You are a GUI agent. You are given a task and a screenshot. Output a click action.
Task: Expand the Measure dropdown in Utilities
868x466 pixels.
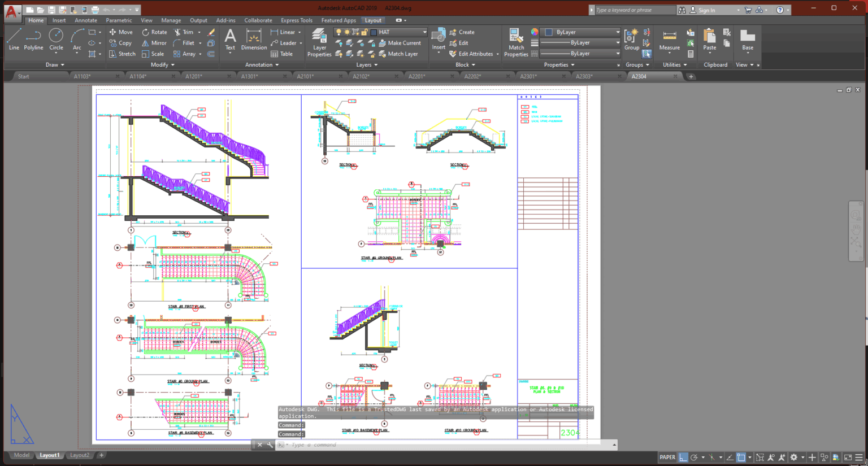coord(670,53)
